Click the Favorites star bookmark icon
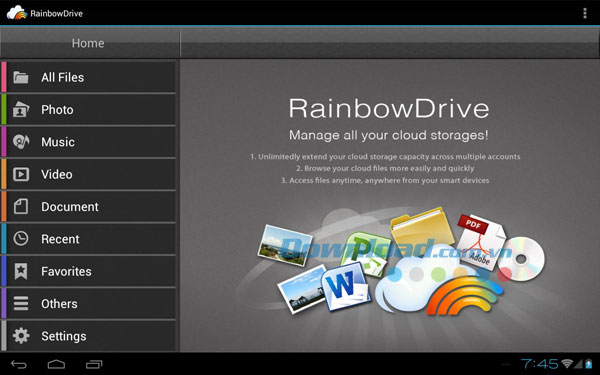This screenshot has width=600, height=375. [21, 271]
